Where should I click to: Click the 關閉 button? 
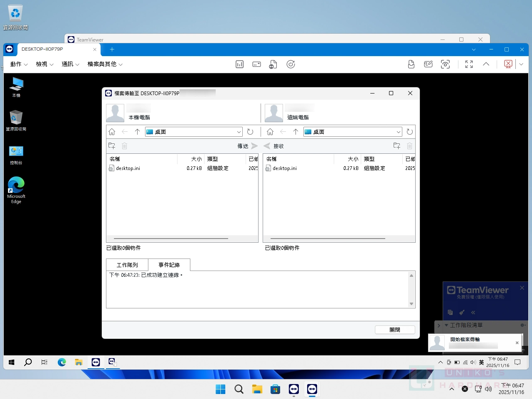(395, 330)
